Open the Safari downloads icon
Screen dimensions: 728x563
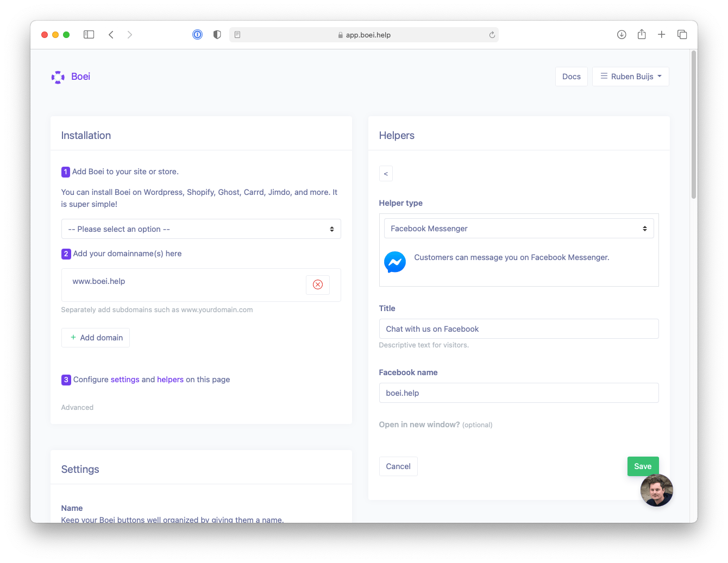pos(622,35)
